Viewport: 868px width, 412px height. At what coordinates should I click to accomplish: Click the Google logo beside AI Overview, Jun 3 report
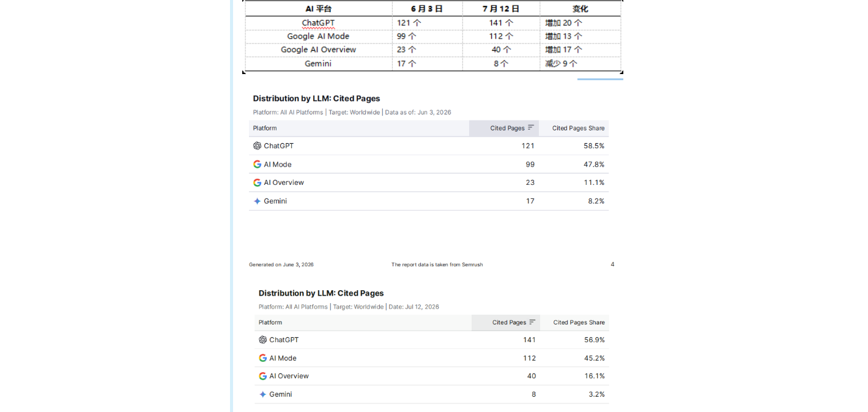pos(257,182)
